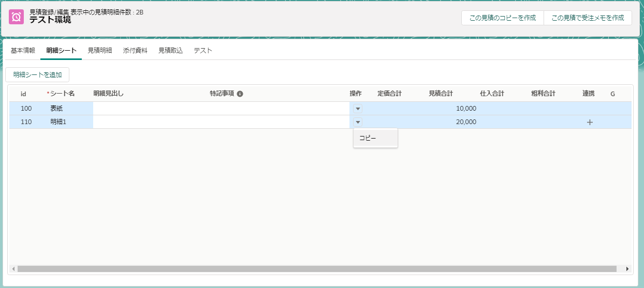Image resolution: width=644 pixels, height=288 pixels.
Task: Click the シート名 column header
Action: click(61, 94)
